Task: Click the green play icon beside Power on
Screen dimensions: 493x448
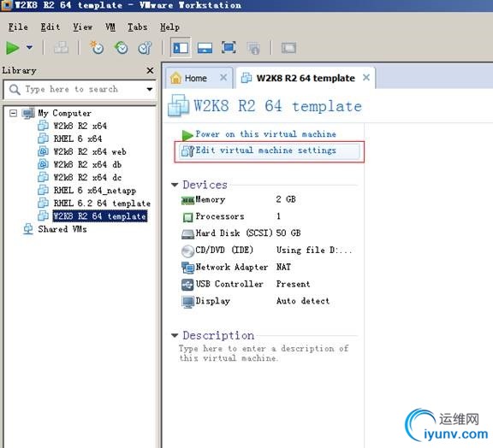Action: [x=187, y=135]
